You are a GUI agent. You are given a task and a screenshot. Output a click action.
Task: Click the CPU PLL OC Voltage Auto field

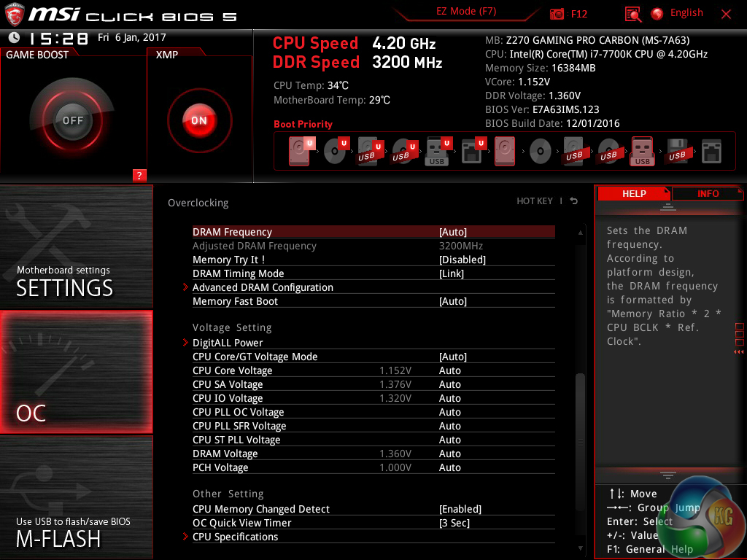pyautogui.click(x=449, y=412)
